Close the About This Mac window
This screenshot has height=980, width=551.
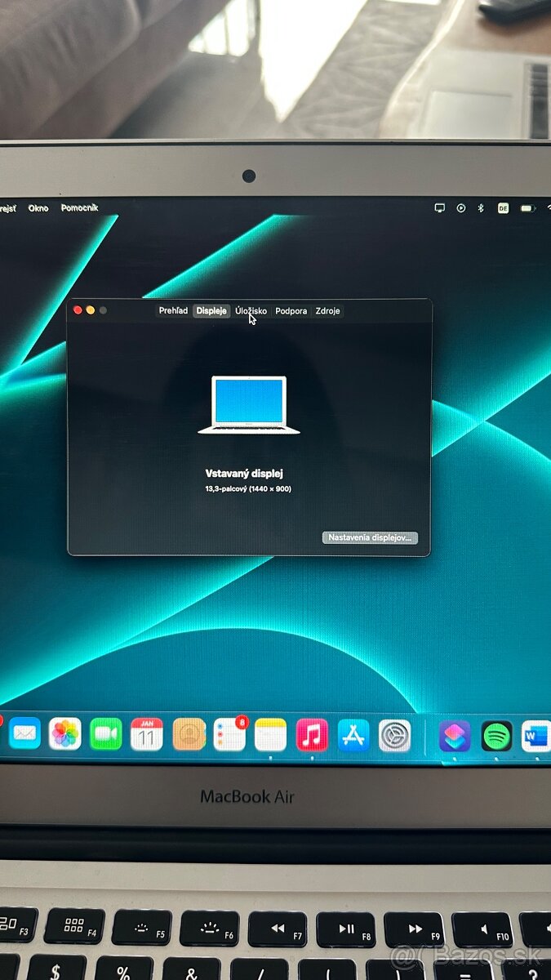(x=78, y=310)
